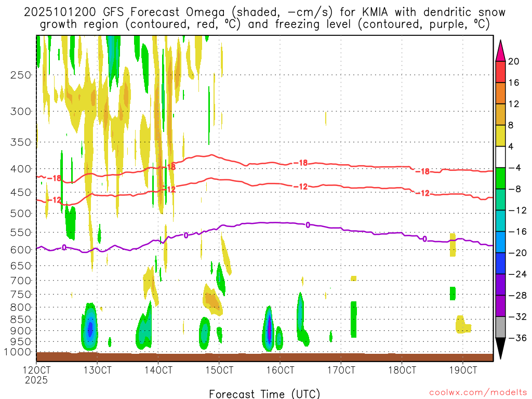The width and height of the screenshot is (532, 399).
Task: Click the 14OCT tick label on time axis
Action: (158, 370)
